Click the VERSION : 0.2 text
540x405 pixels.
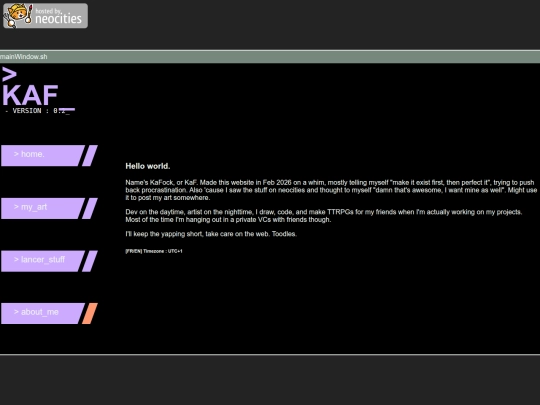[x=37, y=111]
